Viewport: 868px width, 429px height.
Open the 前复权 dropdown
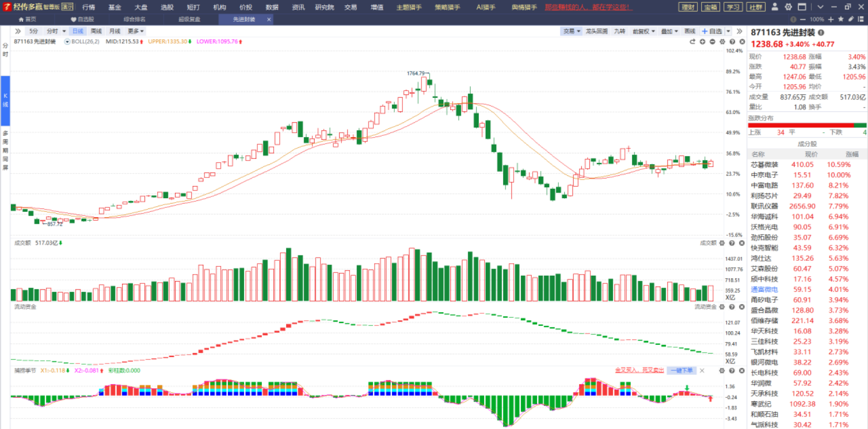(643, 31)
